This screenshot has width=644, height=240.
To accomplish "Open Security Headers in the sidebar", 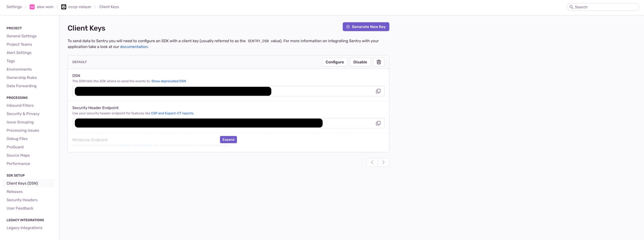I will tap(22, 200).
